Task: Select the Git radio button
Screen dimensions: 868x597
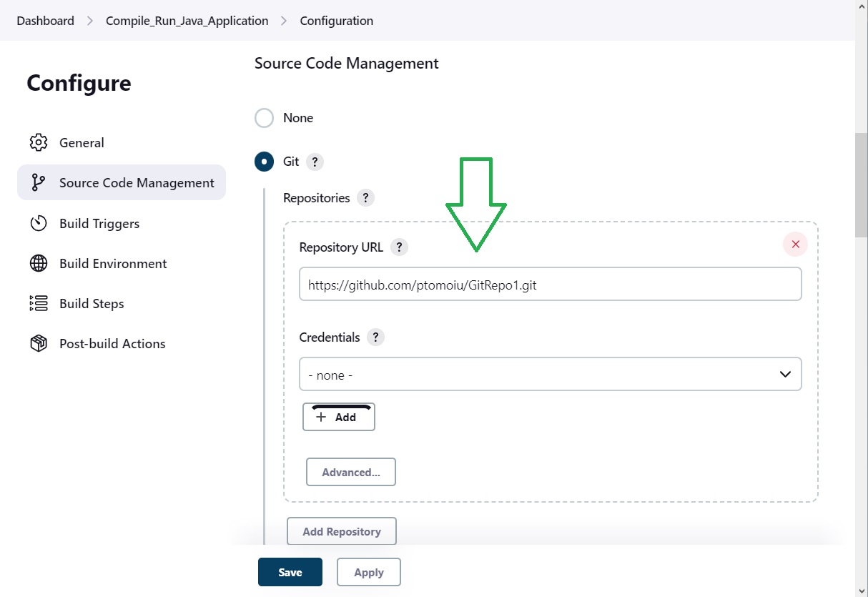Action: tap(265, 162)
